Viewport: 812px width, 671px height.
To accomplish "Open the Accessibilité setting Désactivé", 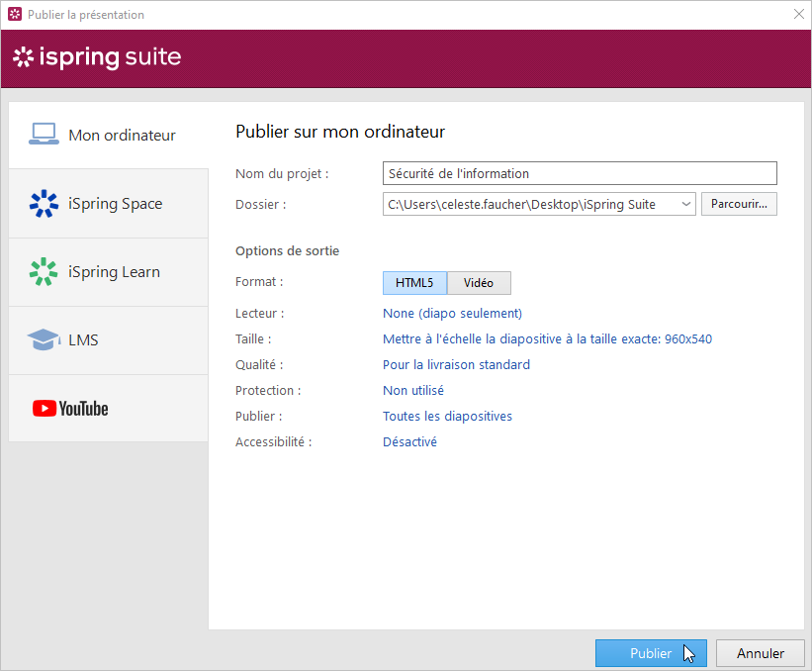I will point(409,441).
